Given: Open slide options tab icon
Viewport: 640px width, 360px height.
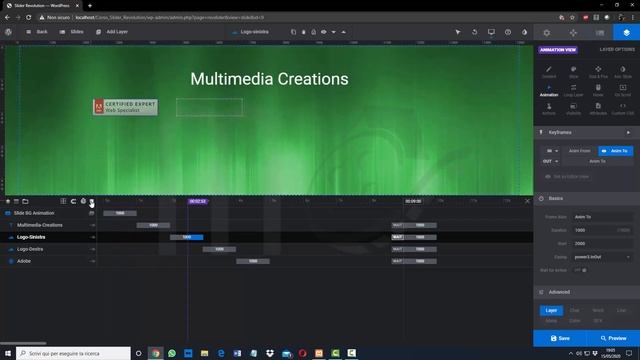Looking at the screenshot, I should (x=600, y=33).
